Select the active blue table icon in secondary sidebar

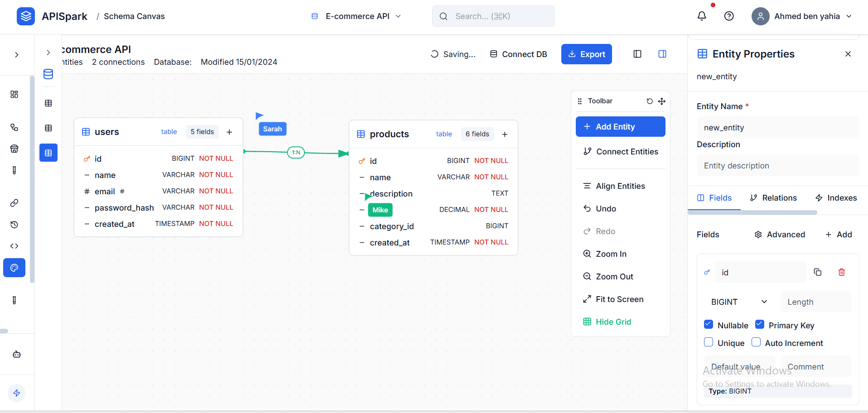(x=48, y=153)
